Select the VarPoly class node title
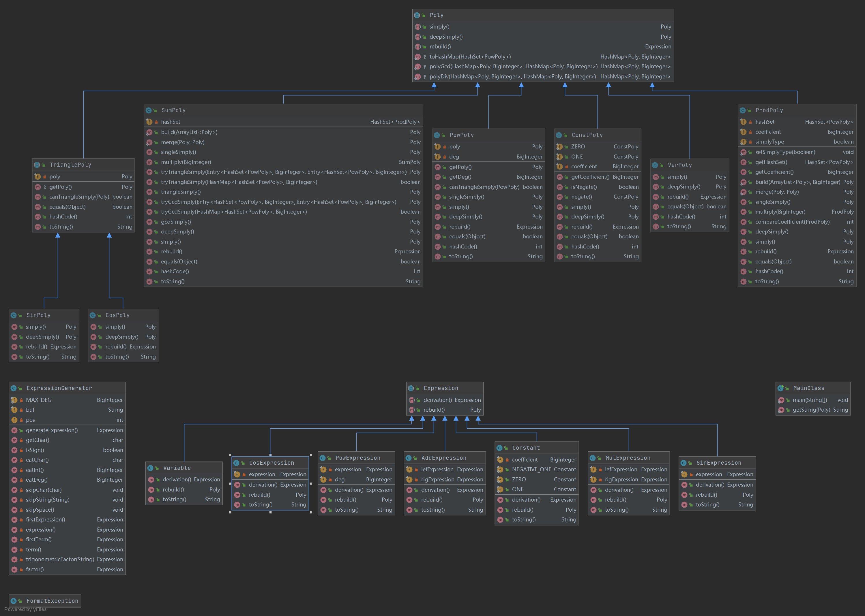The image size is (865, 616). pos(679,165)
